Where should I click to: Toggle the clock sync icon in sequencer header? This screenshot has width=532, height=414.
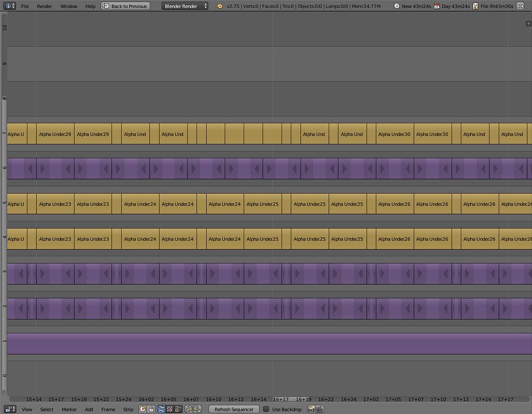coord(143,409)
